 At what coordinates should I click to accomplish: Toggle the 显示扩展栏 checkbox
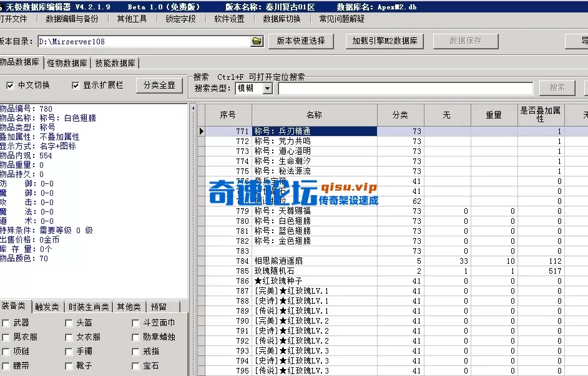pos(76,86)
